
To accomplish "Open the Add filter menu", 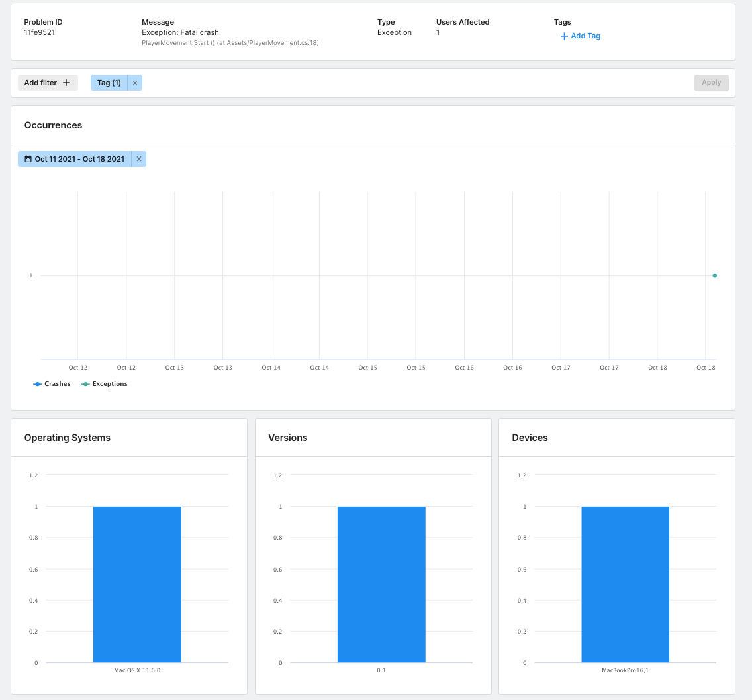I will [x=48, y=83].
